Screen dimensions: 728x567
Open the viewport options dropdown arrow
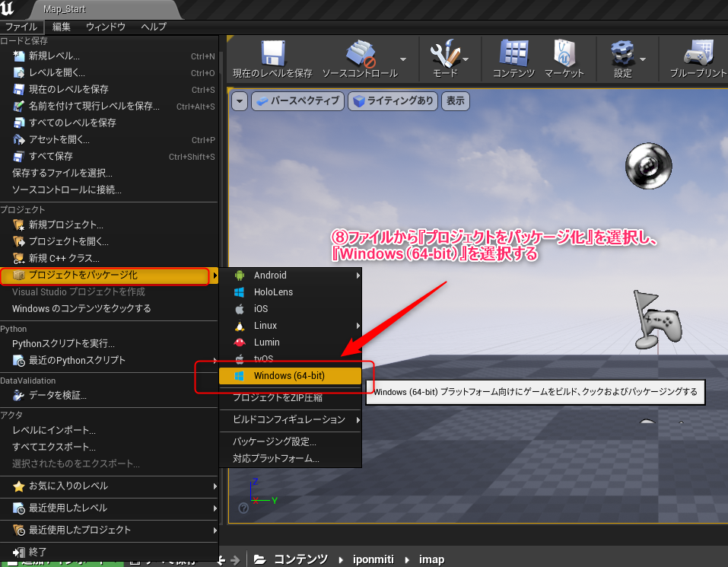tap(240, 101)
